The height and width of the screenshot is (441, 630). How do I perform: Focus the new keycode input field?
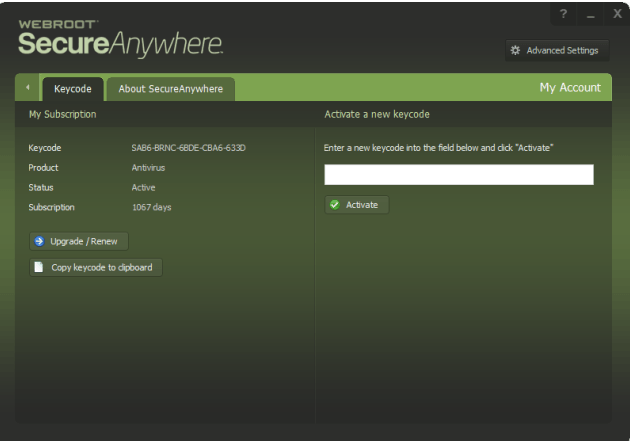click(459, 175)
